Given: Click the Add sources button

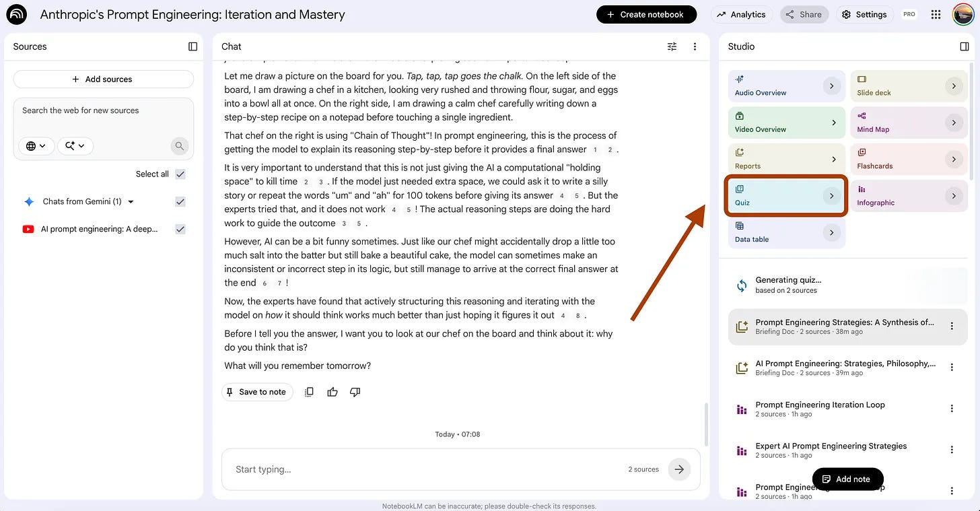Looking at the screenshot, I should pyautogui.click(x=103, y=79).
